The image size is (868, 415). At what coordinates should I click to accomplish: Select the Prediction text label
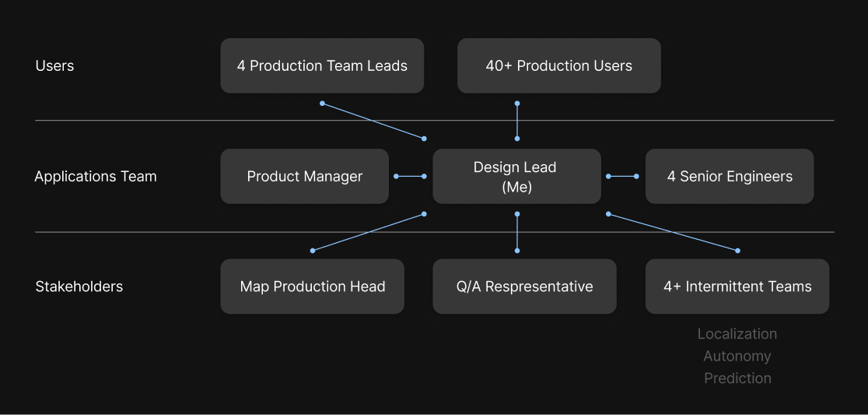tap(737, 378)
